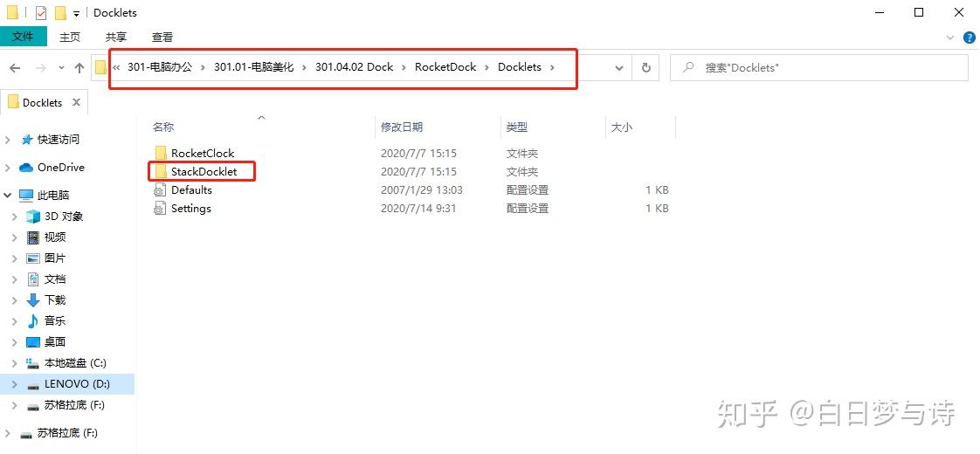Image resolution: width=980 pixels, height=454 pixels.
Task: Open the 文件 menu tab
Action: pyautogui.click(x=23, y=37)
